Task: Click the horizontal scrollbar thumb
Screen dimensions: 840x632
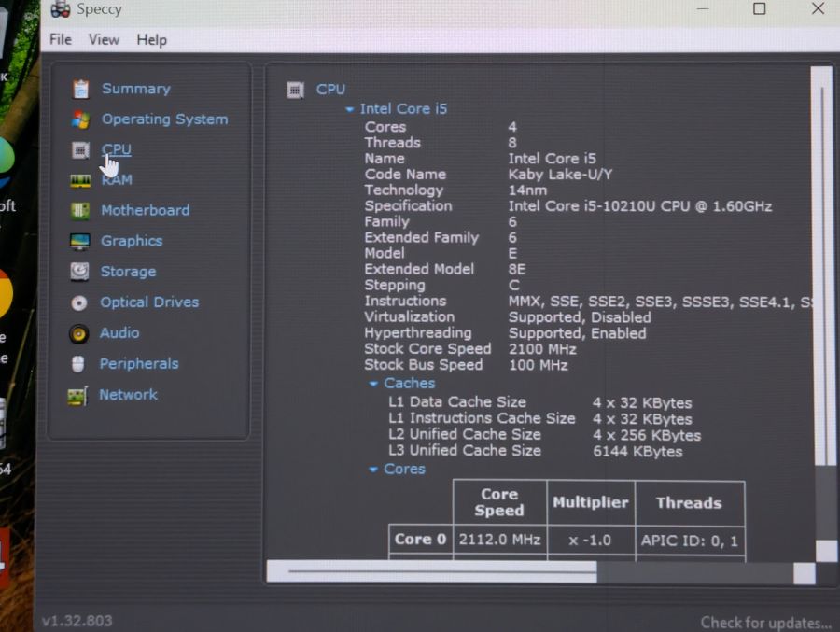Action: [x=432, y=571]
